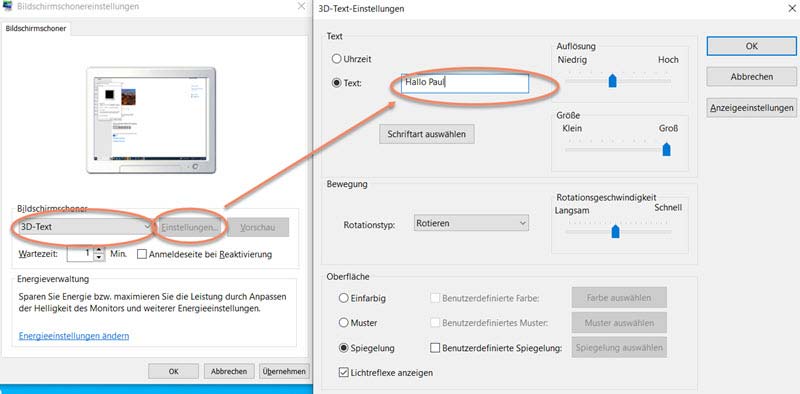Select the Text radio button
Screen dimensions: 800x394
336,83
